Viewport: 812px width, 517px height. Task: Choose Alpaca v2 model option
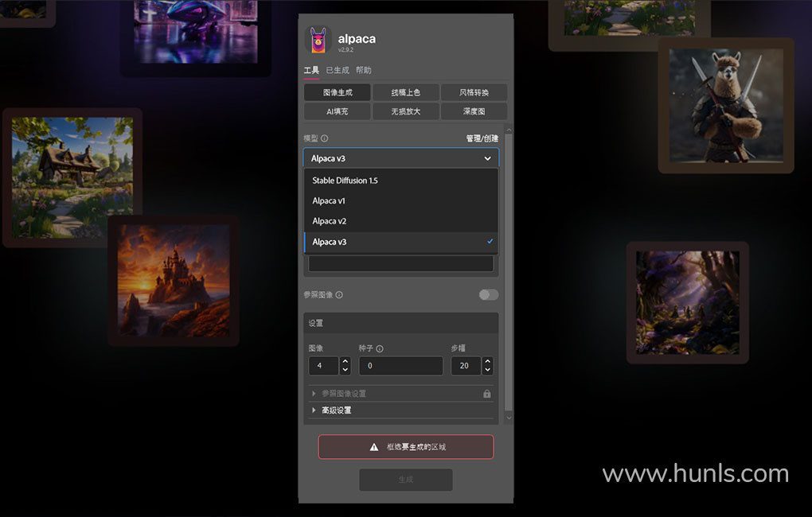pos(400,221)
